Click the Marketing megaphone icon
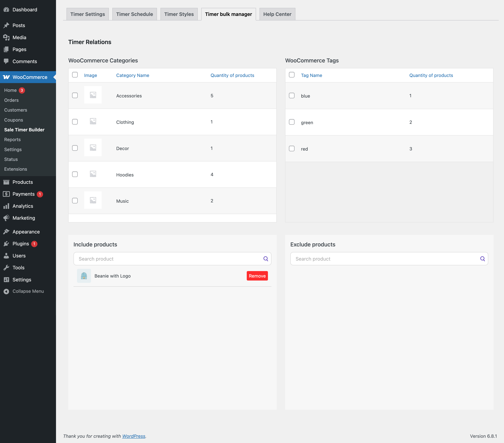The image size is (504, 443). 6,218
